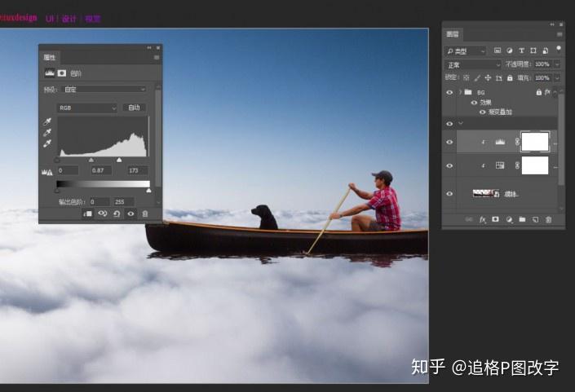
Task: Reset the Levels adjustment to defaults
Action: click(x=117, y=214)
